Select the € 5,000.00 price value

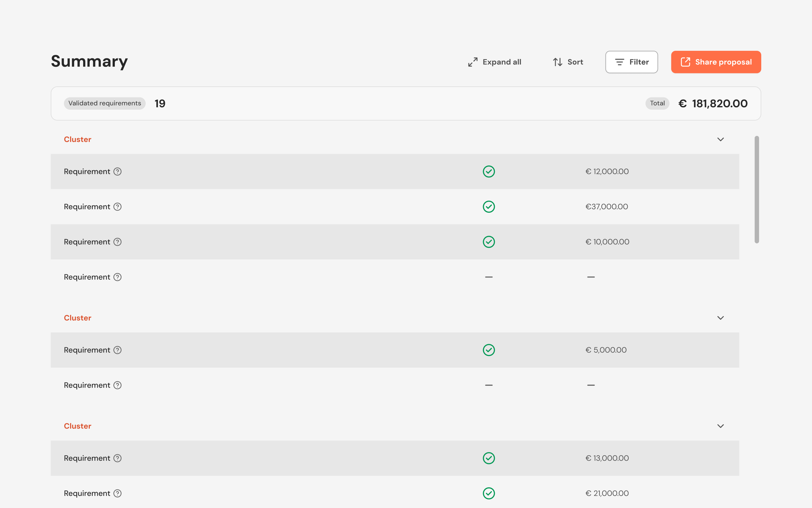click(x=606, y=350)
